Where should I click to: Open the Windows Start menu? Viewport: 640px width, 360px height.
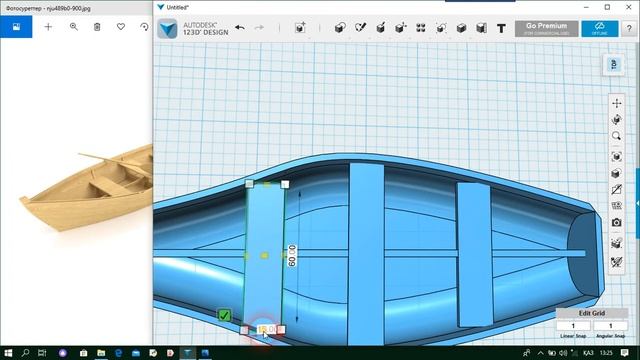8,353
